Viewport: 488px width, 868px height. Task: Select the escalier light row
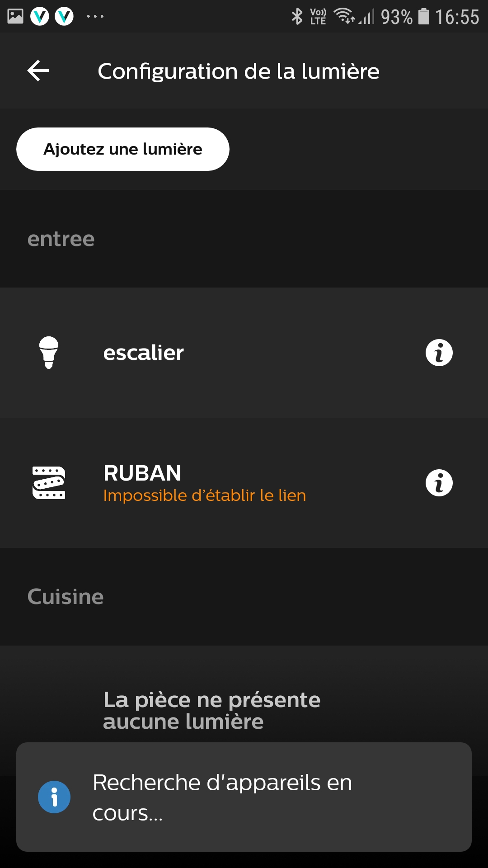(244, 353)
